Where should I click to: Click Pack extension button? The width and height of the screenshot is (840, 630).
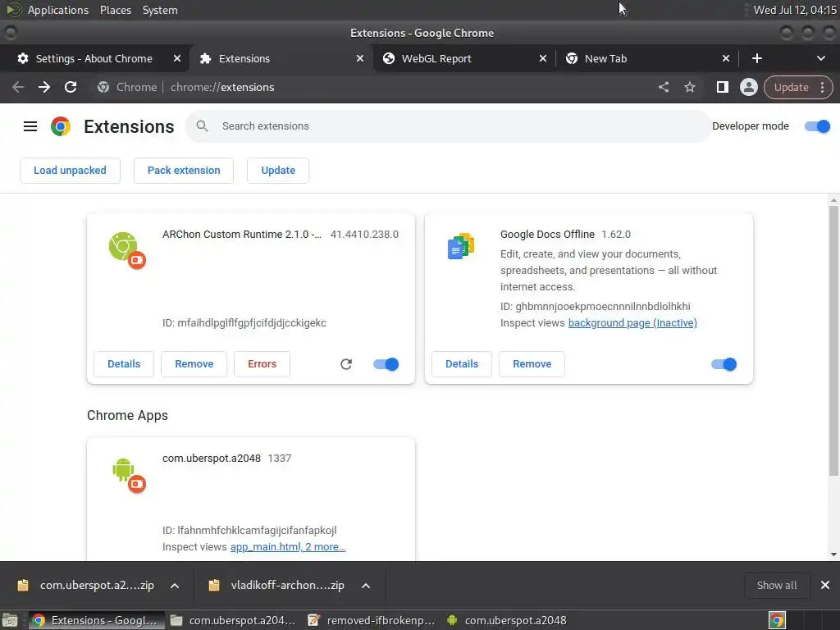pos(184,171)
